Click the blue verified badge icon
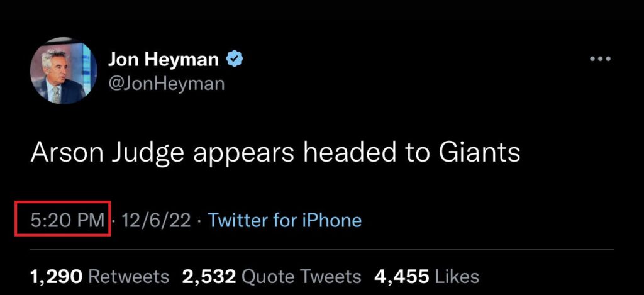This screenshot has height=295, width=644. (x=235, y=60)
